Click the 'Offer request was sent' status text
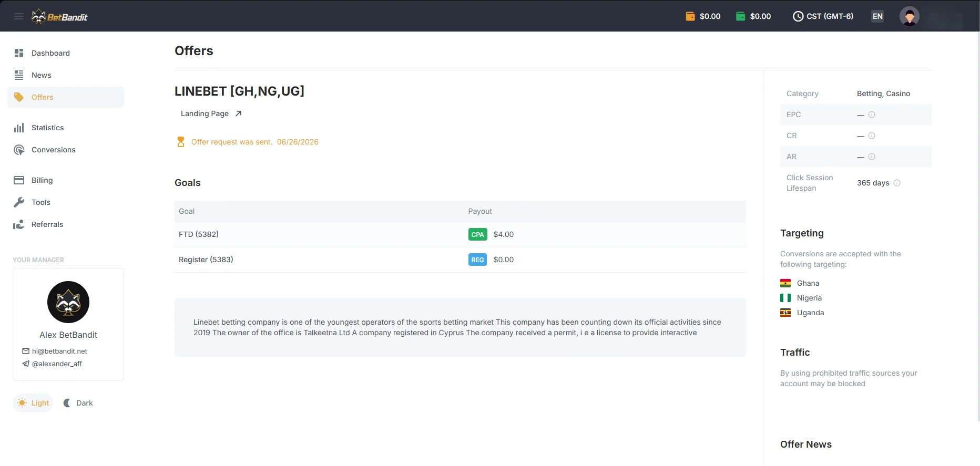The image size is (980, 466). (232, 142)
